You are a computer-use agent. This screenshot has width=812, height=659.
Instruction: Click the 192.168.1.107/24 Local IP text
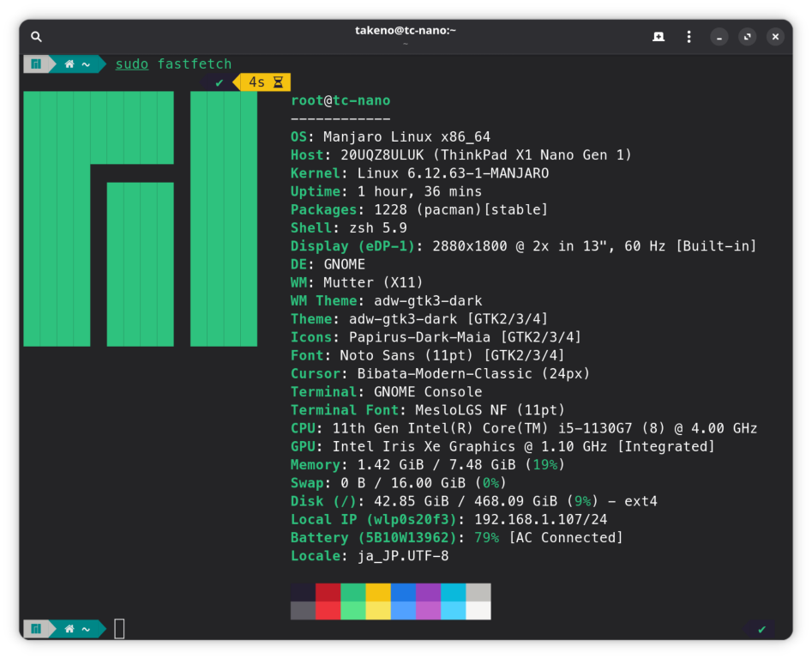pyautogui.click(x=542, y=519)
